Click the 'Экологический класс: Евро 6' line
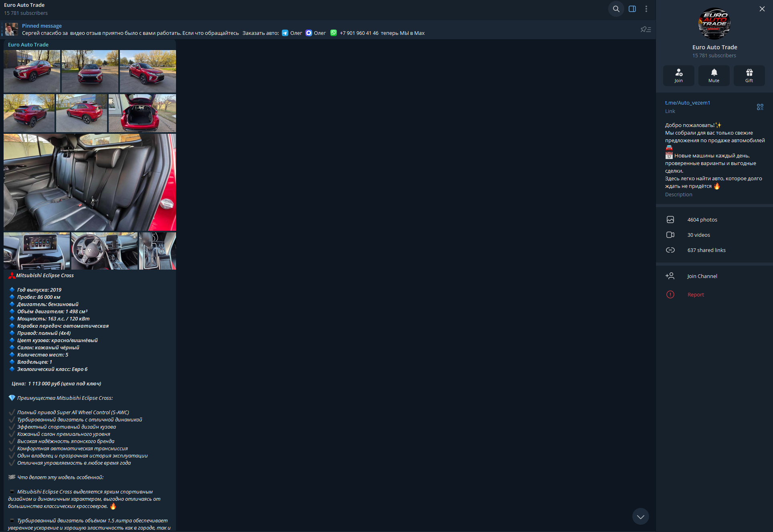The width and height of the screenshot is (773, 532). pos(53,369)
